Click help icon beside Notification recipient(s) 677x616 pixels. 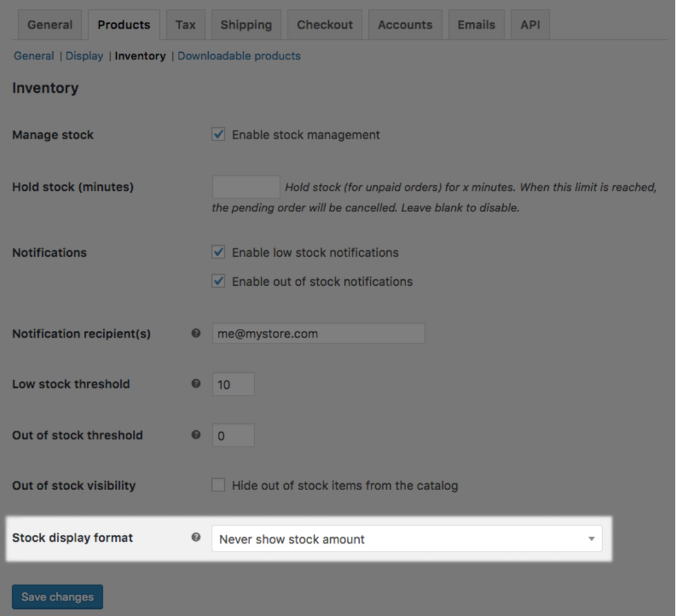[196, 333]
